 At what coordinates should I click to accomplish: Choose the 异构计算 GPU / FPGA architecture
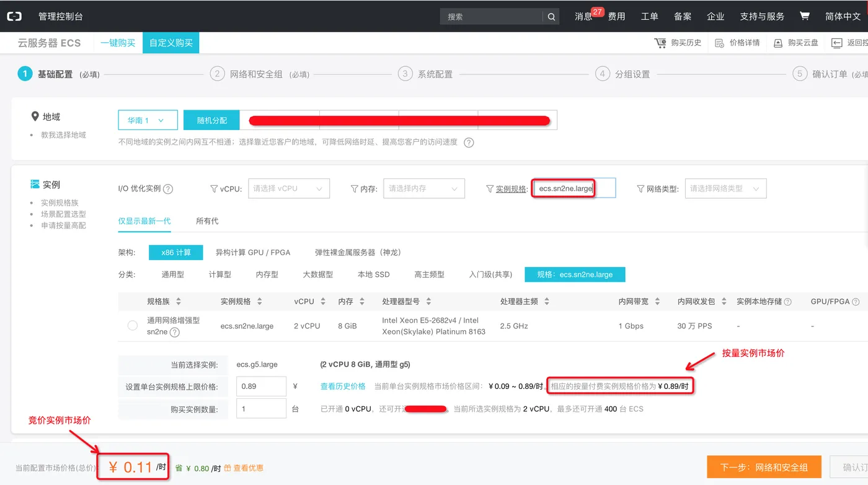click(253, 253)
